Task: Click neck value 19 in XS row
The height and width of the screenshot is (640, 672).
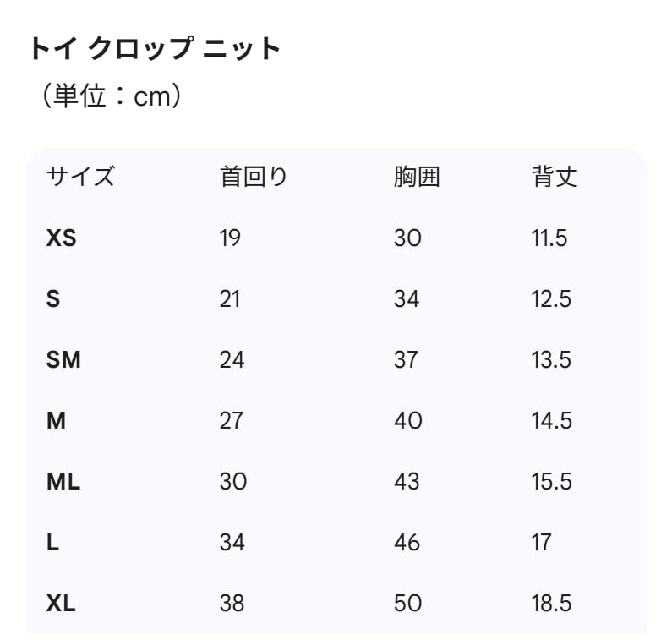Action: point(230,238)
